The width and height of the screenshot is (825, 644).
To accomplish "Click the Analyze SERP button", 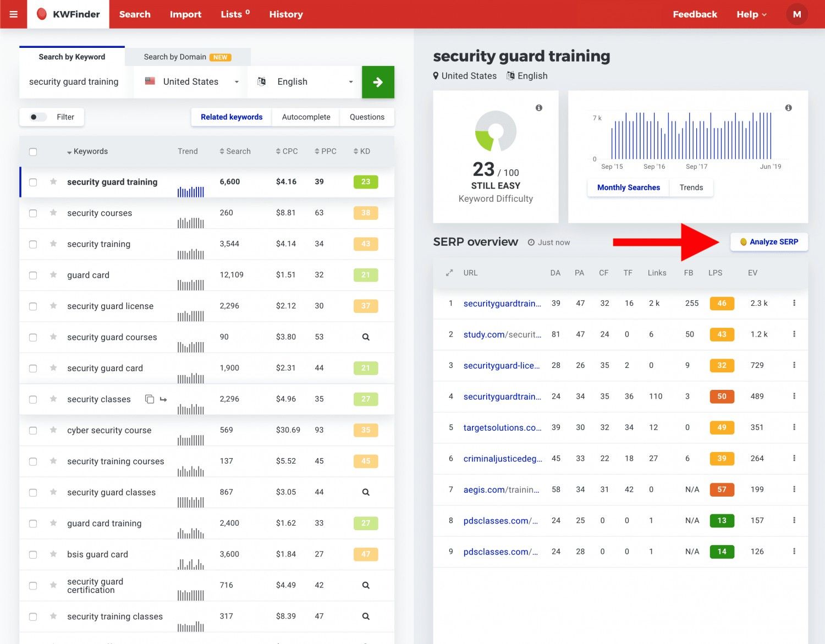I will pos(769,242).
